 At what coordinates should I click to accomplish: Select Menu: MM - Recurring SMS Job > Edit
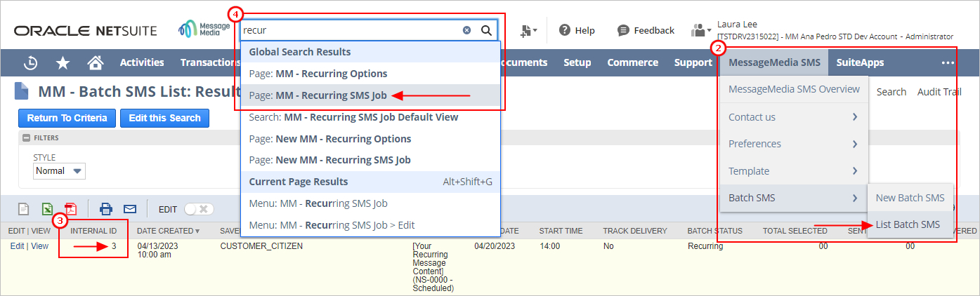point(370,225)
